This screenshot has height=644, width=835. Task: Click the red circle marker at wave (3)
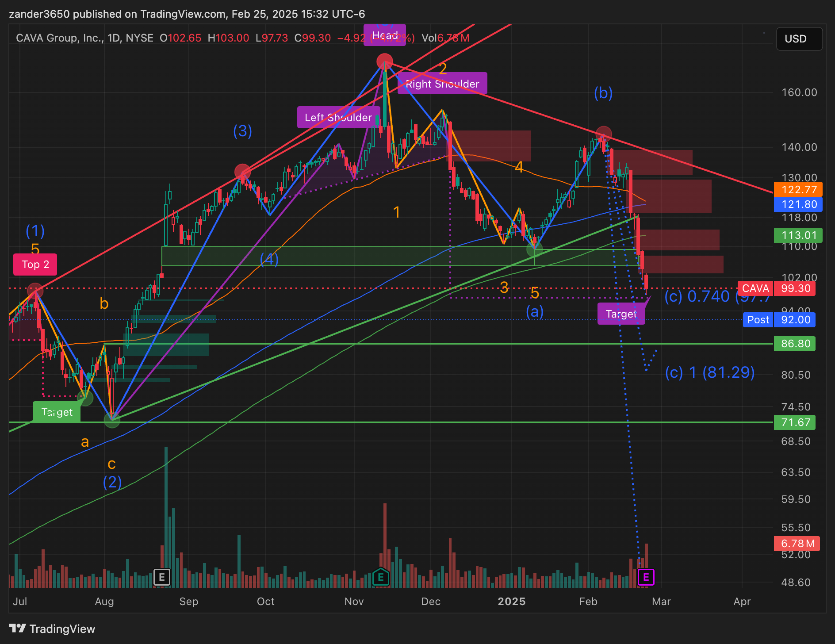click(242, 172)
